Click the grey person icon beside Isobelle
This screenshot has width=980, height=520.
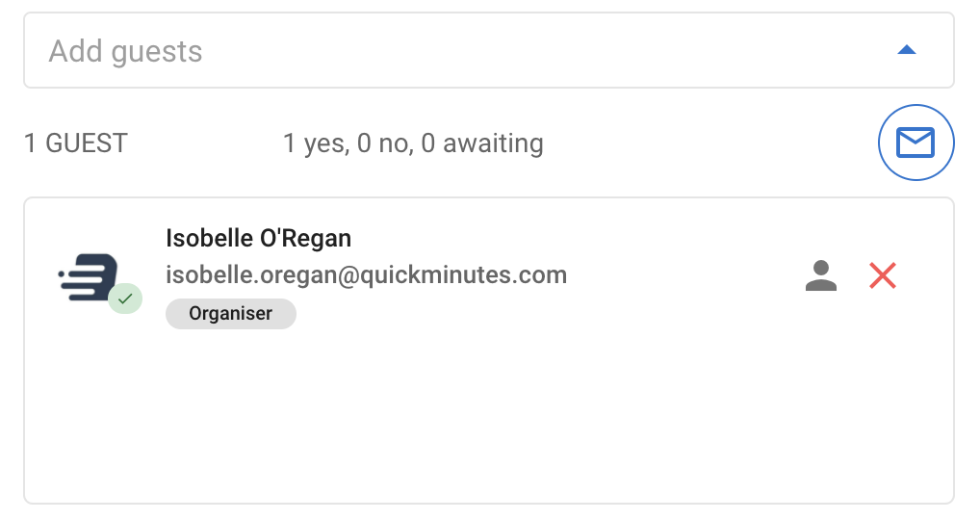(820, 275)
